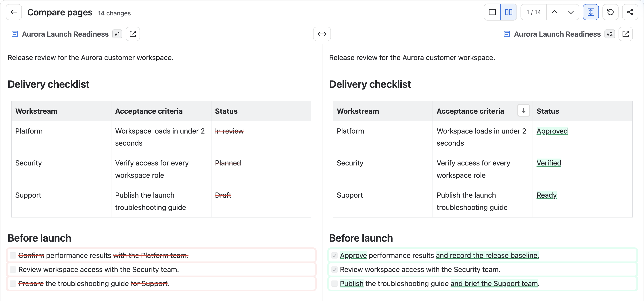Toggle collapse unchanged sections button
Viewport: 644px width, 301px height.
591,12
